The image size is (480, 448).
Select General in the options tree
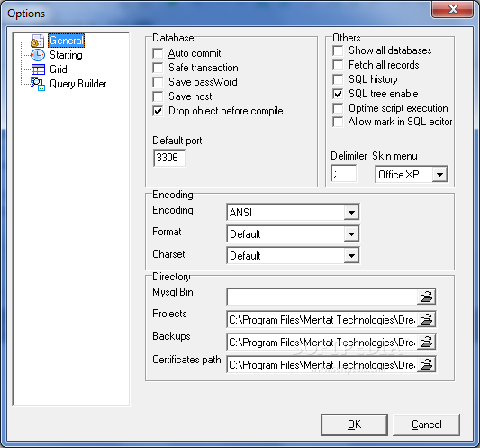point(66,41)
